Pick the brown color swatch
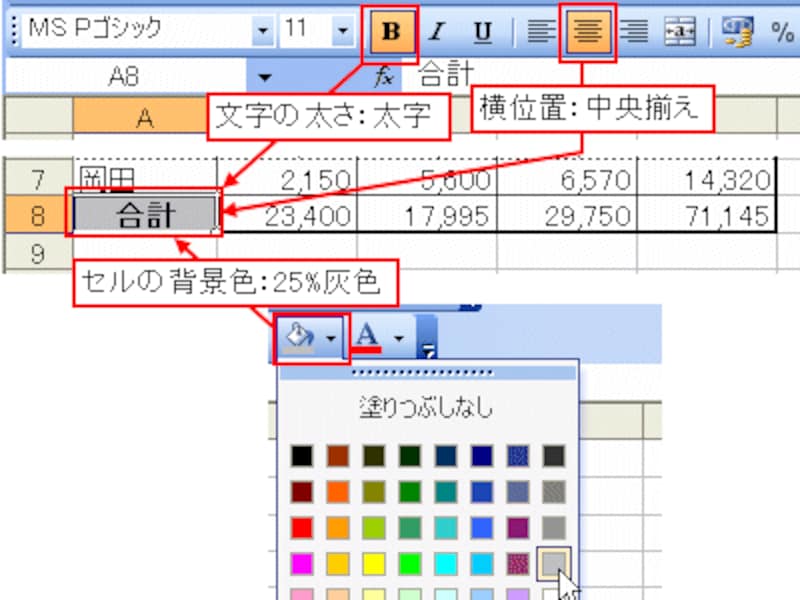800x600 pixels. coord(338,456)
